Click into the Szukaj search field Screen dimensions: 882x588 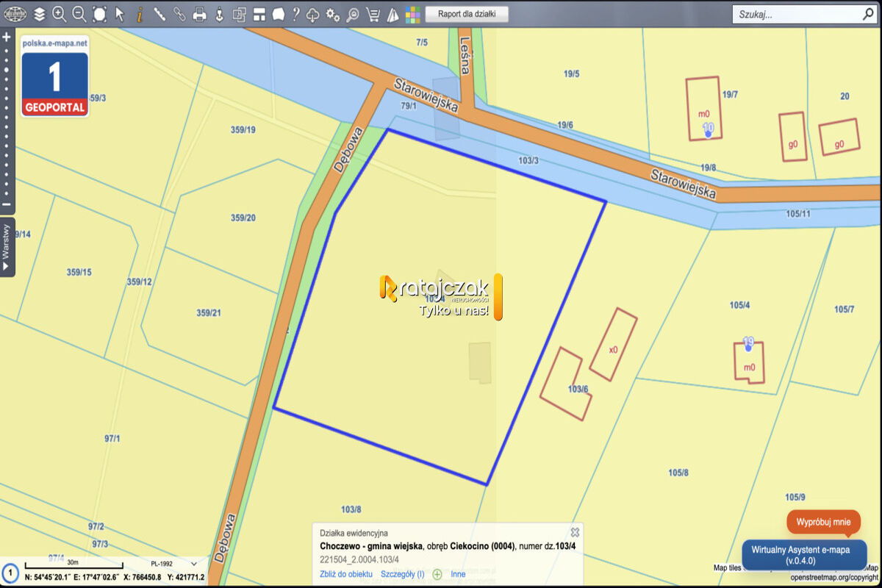pos(796,14)
